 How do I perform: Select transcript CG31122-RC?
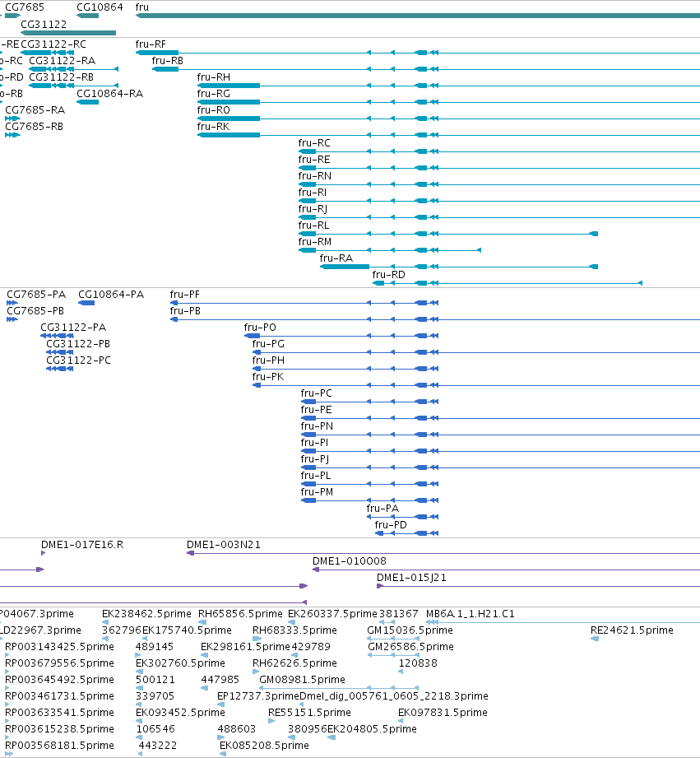coord(53,44)
